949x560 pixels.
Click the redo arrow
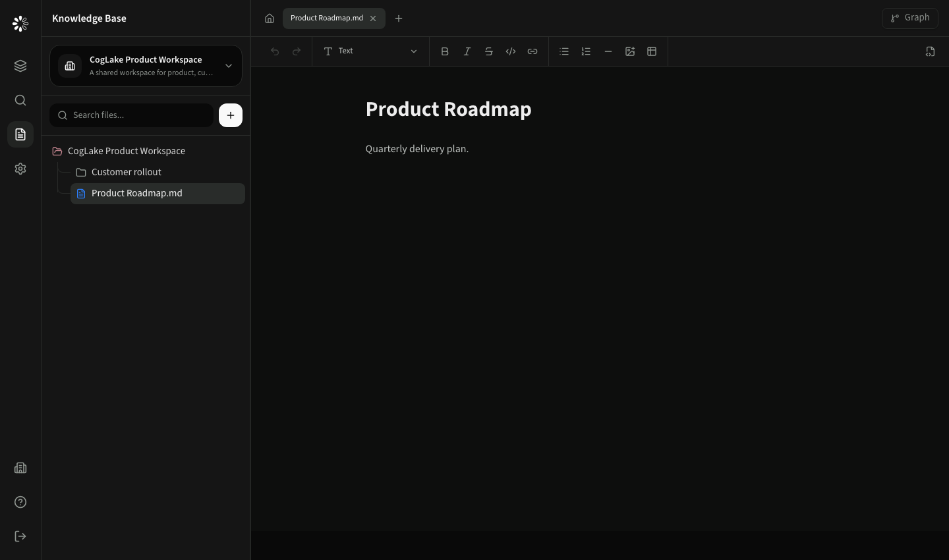tap(297, 51)
